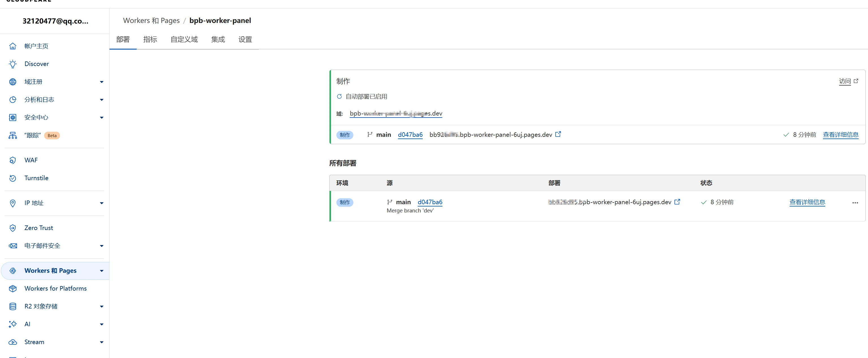This screenshot has width=868, height=358.
Task: Click the 8 分钟前 status in table row
Action: 722,202
